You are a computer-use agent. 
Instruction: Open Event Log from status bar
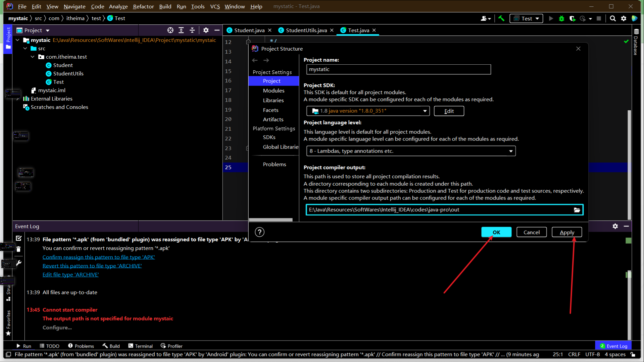(613, 346)
